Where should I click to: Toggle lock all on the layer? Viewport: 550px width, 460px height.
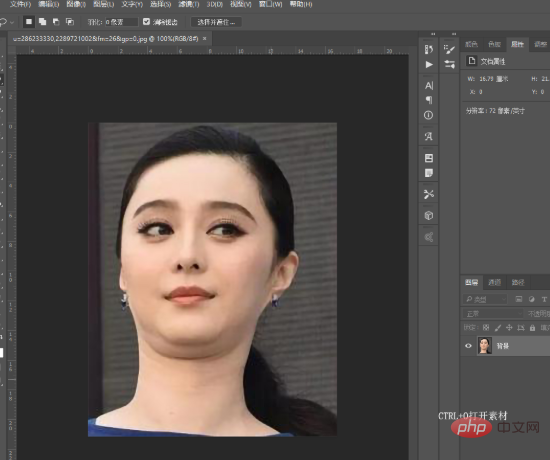tap(532, 328)
